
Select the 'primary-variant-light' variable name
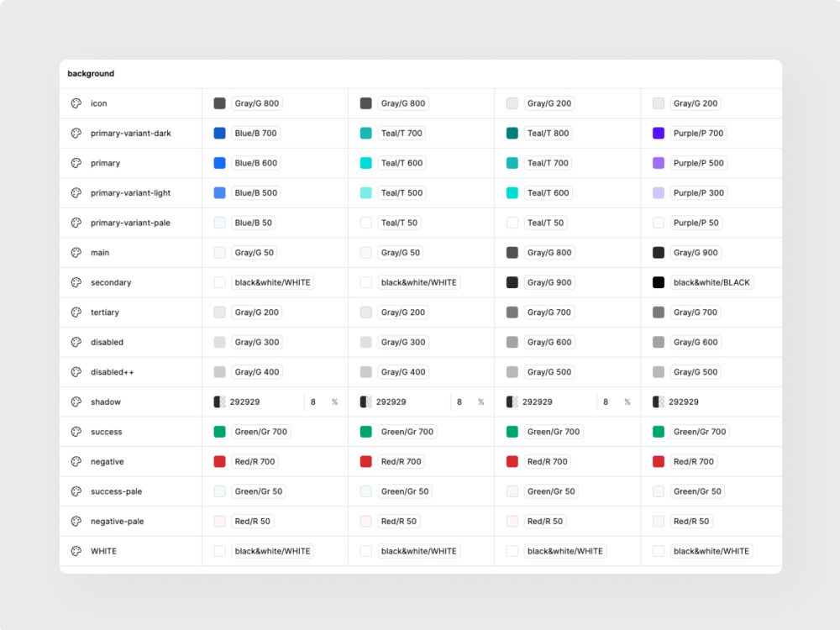click(131, 193)
